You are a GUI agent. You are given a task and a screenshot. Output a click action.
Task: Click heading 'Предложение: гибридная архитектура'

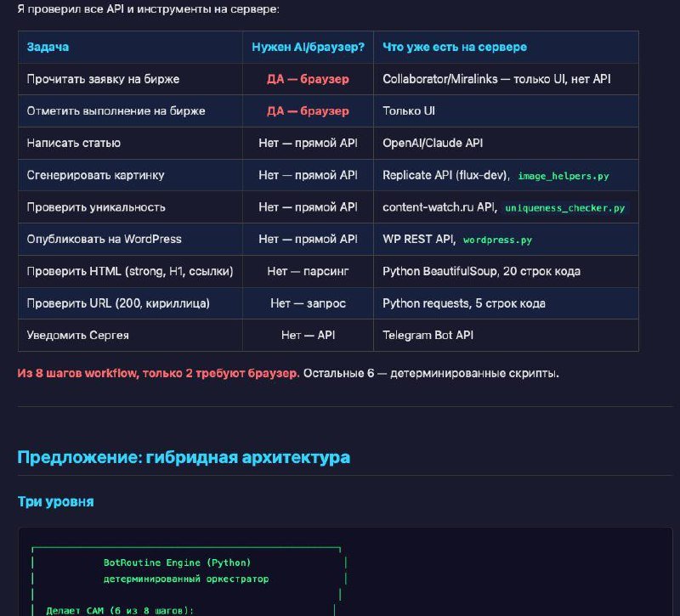[184, 457]
